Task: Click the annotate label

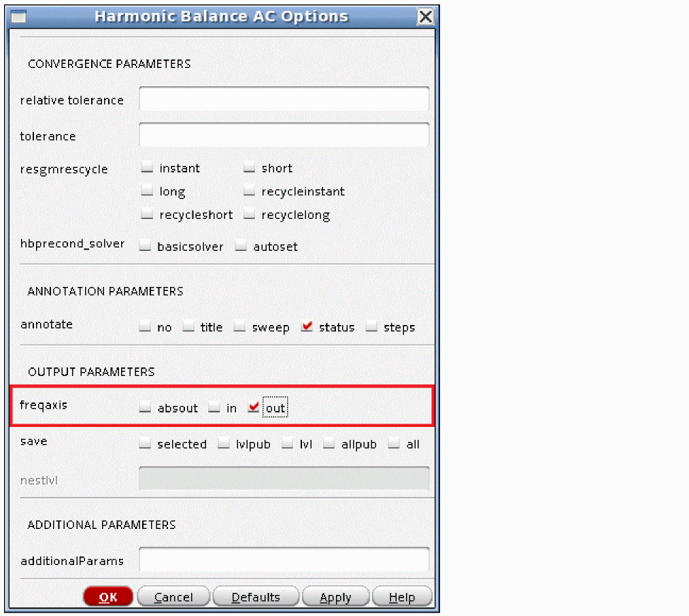Action: pos(46,324)
